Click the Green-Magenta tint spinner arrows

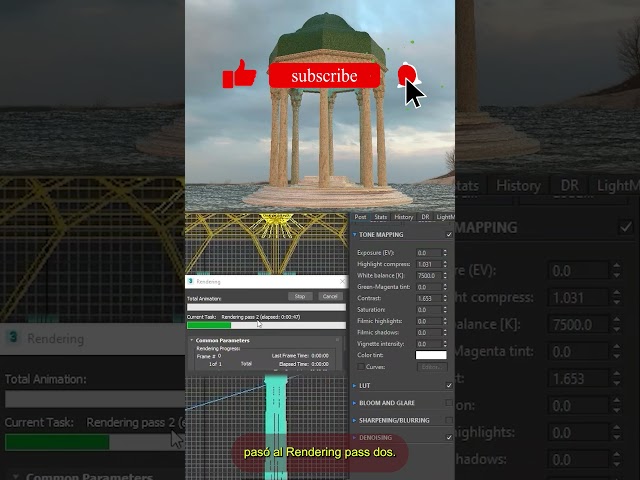pos(445,287)
